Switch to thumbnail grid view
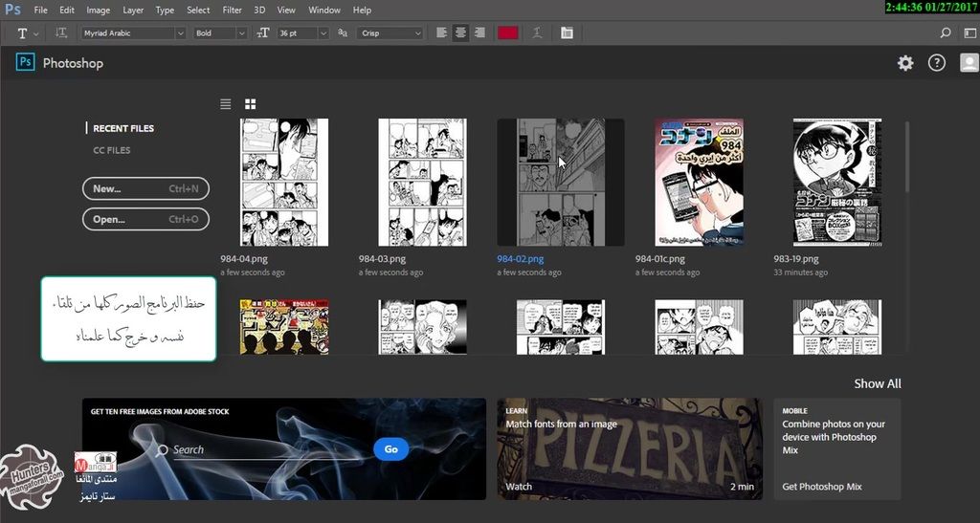The width and height of the screenshot is (980, 523). 250,104
